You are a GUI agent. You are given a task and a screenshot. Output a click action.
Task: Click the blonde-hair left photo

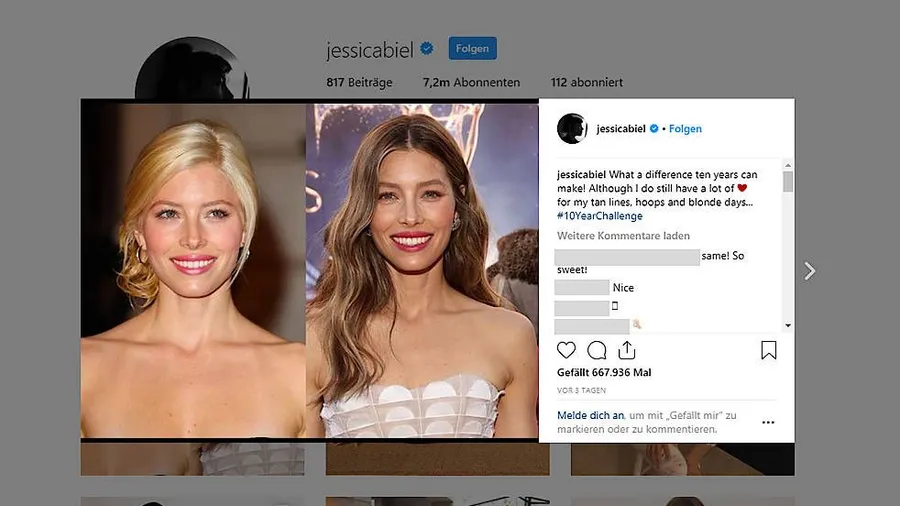[x=193, y=270]
